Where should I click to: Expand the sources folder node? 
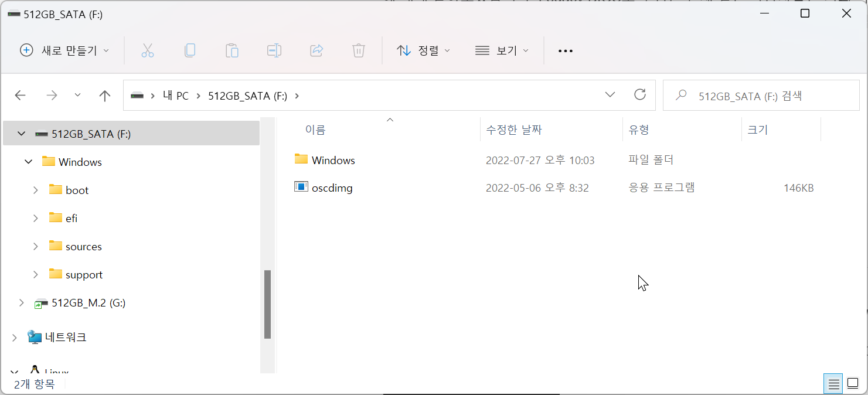pos(36,246)
